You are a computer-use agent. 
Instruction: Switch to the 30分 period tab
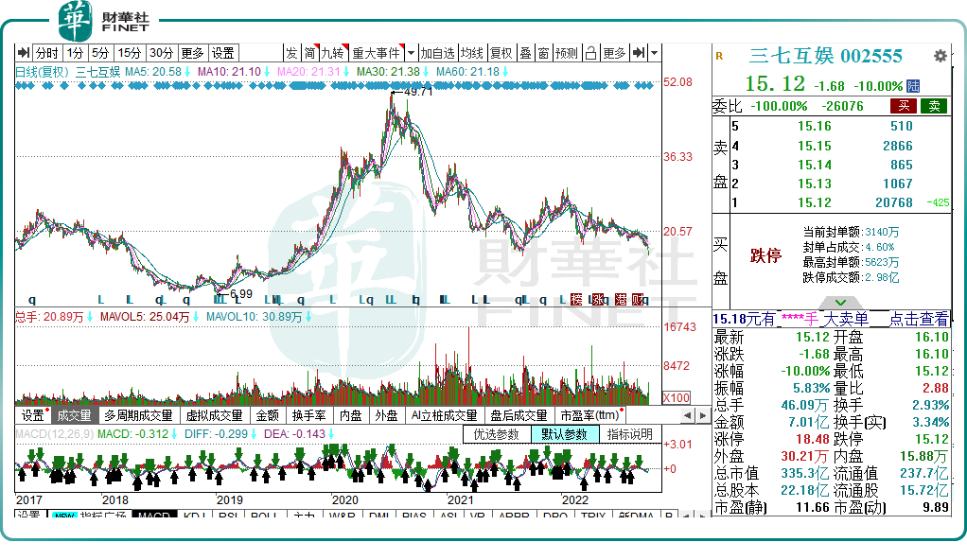point(162,53)
